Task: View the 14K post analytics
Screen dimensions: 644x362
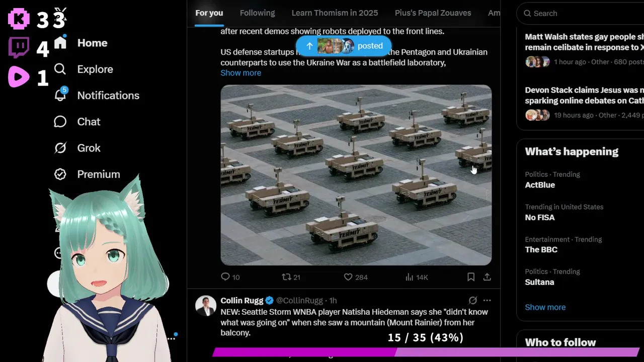Action: 417,277
